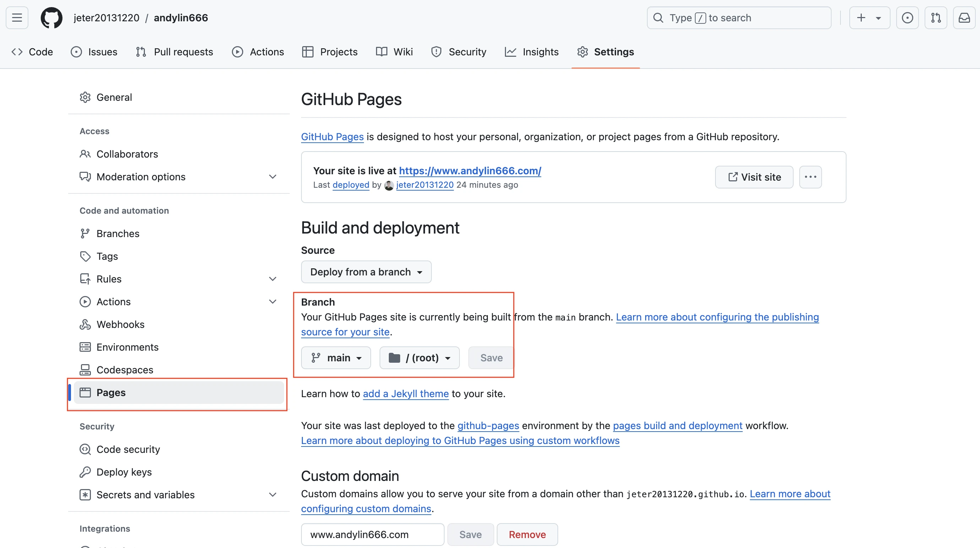Click the Webhooks icon in sidebar
This screenshot has height=548, width=980.
(x=85, y=324)
